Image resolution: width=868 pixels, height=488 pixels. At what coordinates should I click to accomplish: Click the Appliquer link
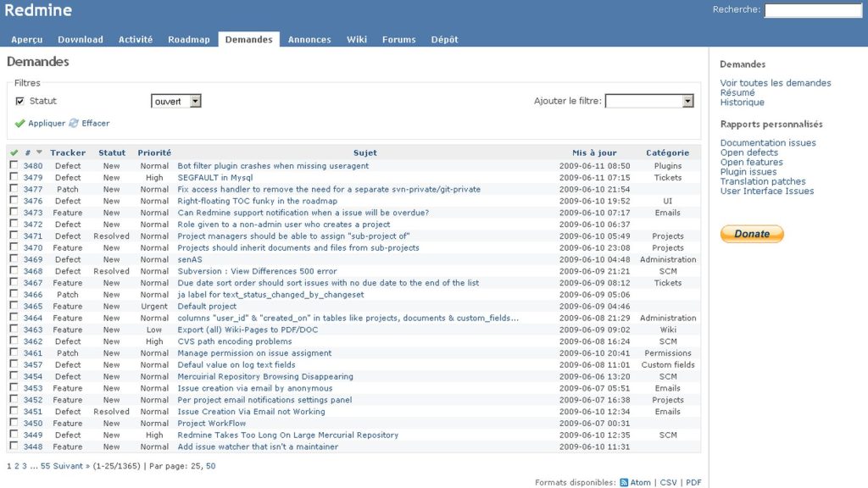(47, 124)
